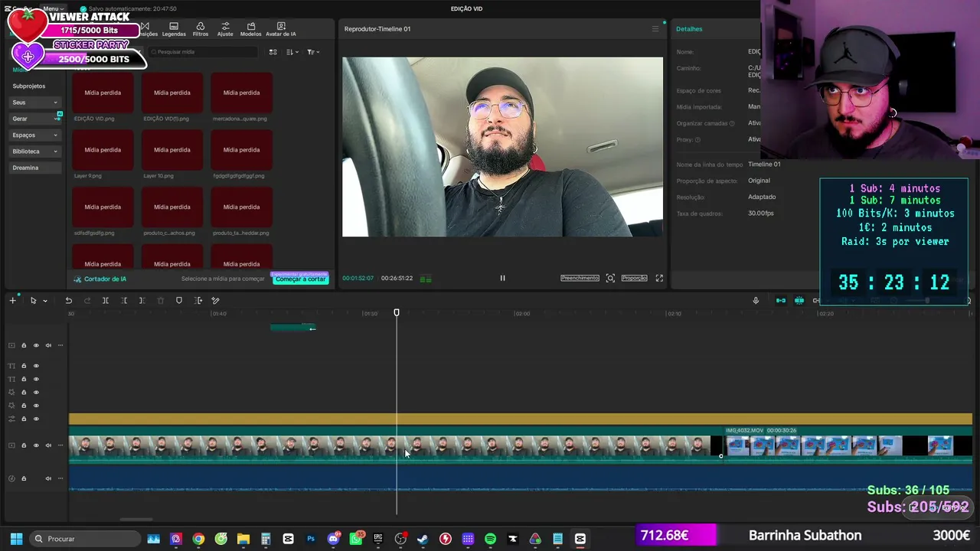The width and height of the screenshot is (980, 551).
Task: Open Spotify from the taskbar
Action: (491, 539)
